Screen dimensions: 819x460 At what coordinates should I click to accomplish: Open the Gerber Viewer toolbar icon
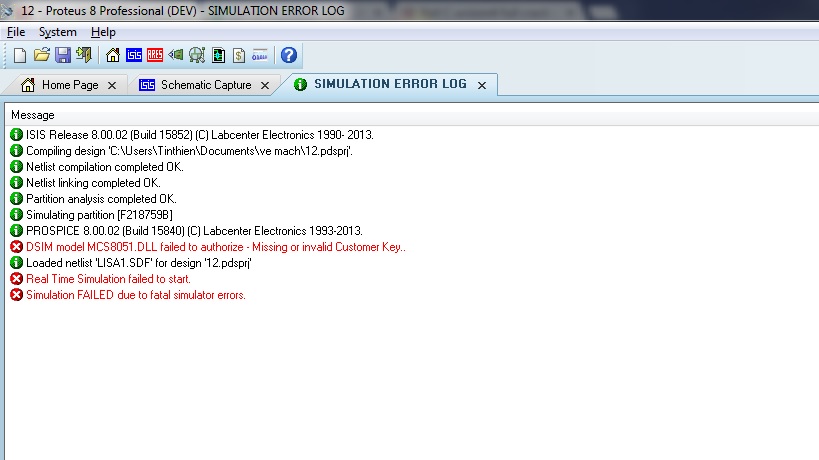[x=197, y=55]
